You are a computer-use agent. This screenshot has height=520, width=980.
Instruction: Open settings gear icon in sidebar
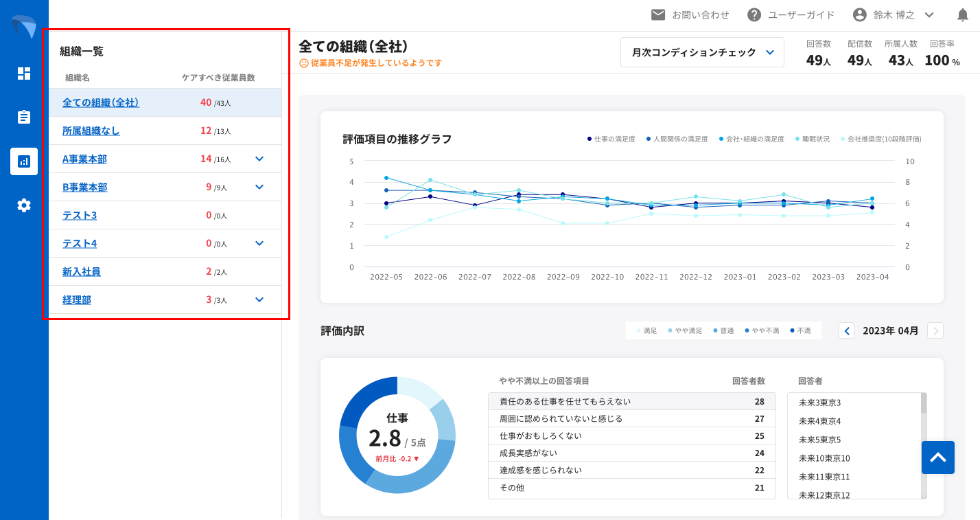(24, 205)
